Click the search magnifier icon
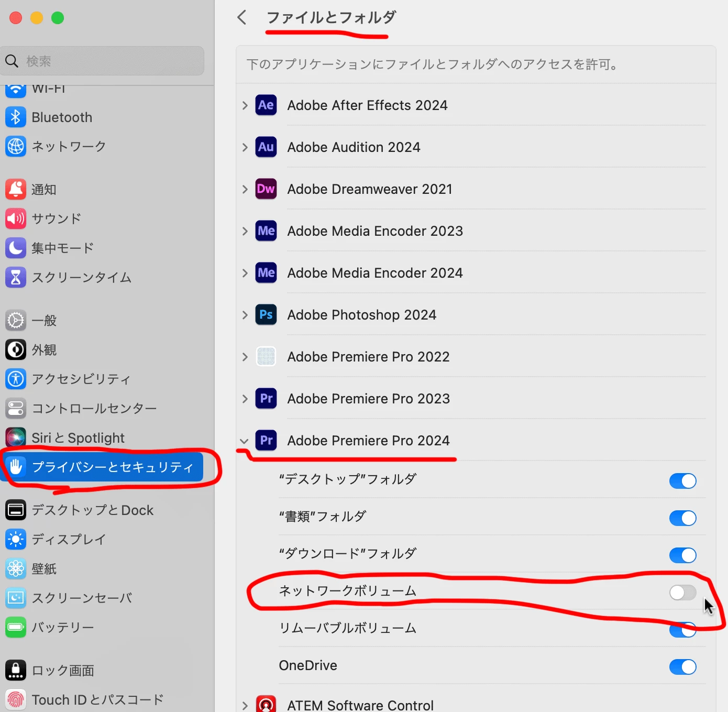The image size is (728, 712). [12, 61]
